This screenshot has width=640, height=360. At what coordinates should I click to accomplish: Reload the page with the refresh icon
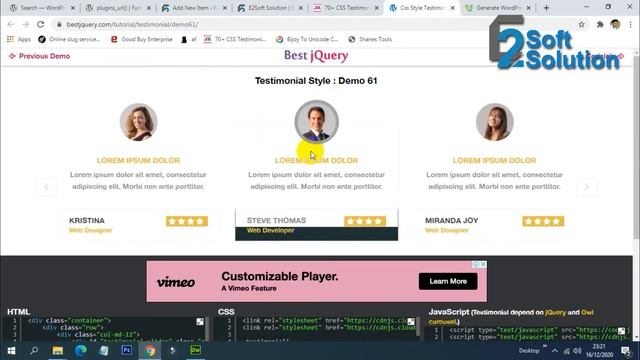pos(40,24)
